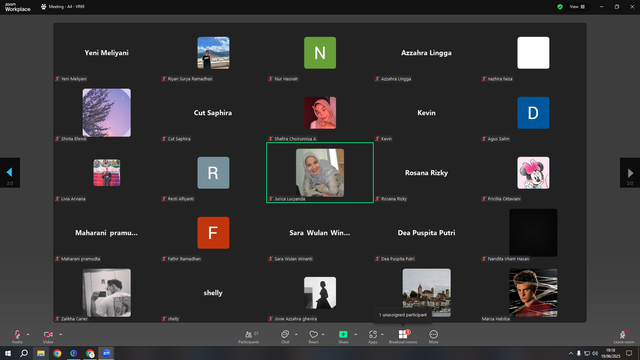The height and width of the screenshot is (360, 640).
Task: Click the large 'Rosana Rizky' name
Action: point(426,173)
